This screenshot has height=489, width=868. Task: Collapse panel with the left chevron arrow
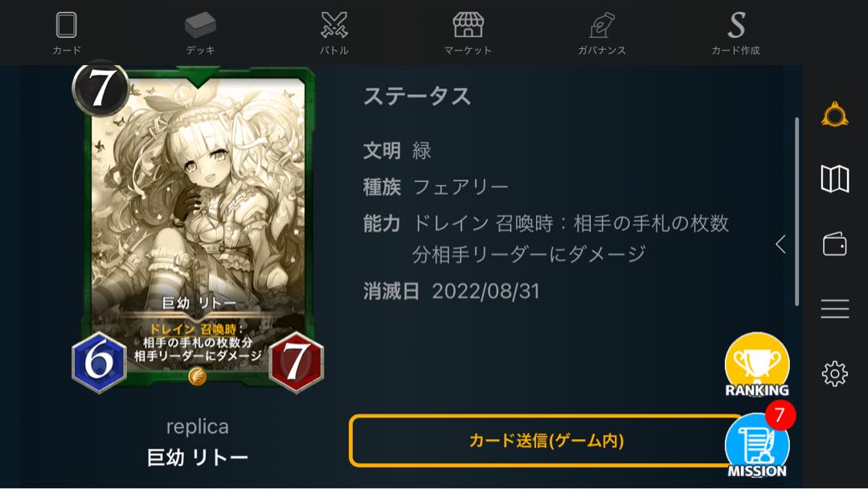click(x=780, y=244)
